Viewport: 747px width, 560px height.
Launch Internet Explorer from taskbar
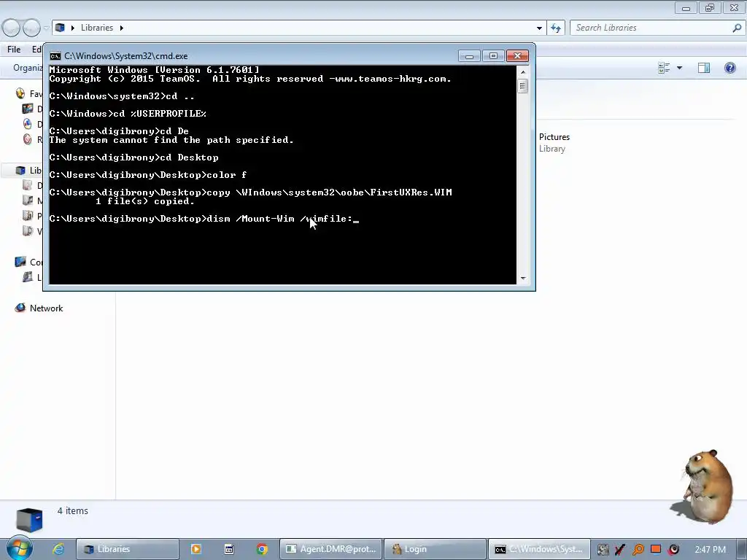point(58,549)
